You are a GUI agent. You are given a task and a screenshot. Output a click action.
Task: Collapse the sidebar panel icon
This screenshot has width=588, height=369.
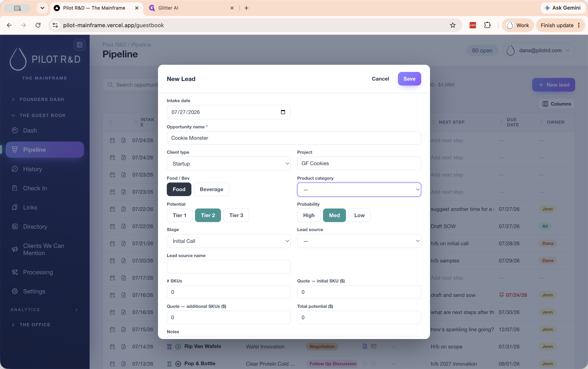point(80,45)
